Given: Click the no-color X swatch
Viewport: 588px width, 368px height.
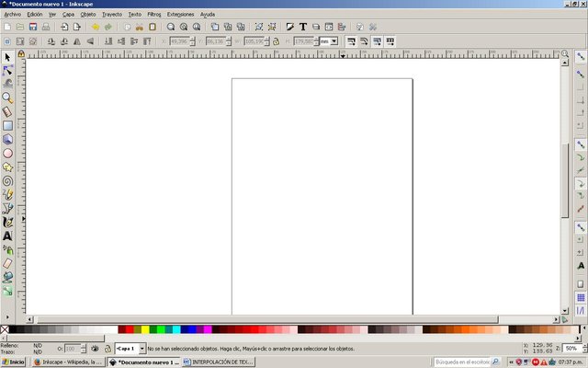Looking at the screenshot, I should (5, 329).
